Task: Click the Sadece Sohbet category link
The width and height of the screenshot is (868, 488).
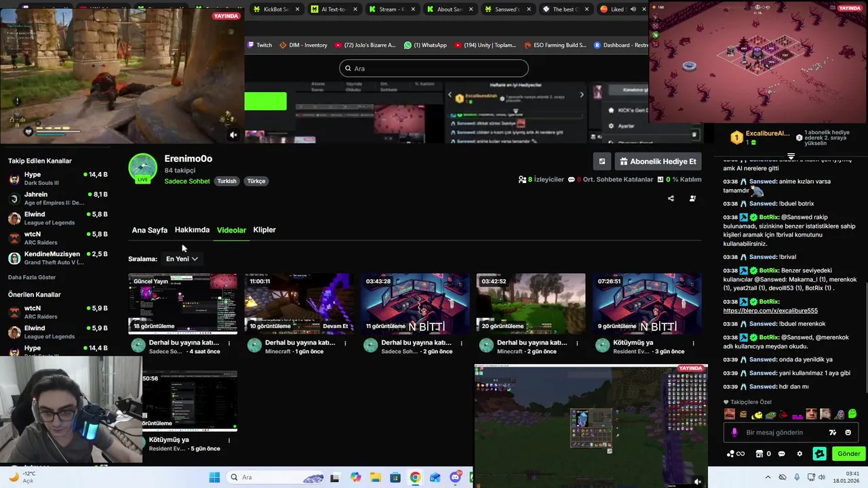Action: pyautogui.click(x=187, y=181)
